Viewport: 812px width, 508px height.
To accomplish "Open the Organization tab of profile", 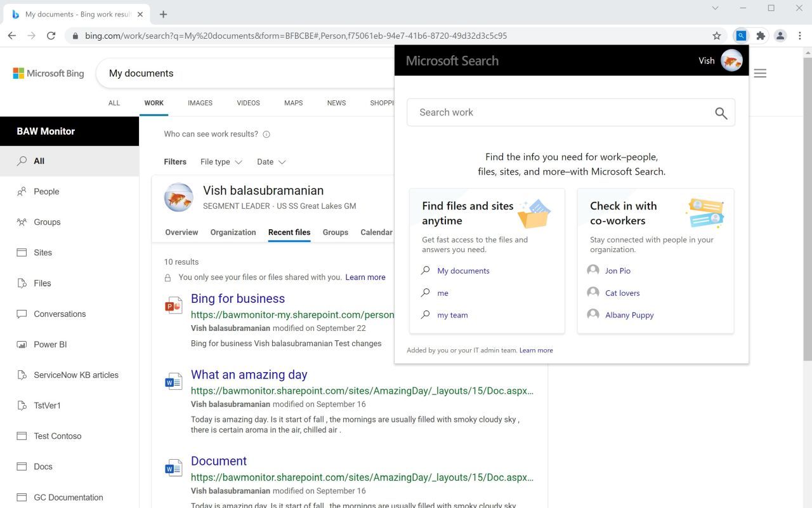I will click(233, 232).
